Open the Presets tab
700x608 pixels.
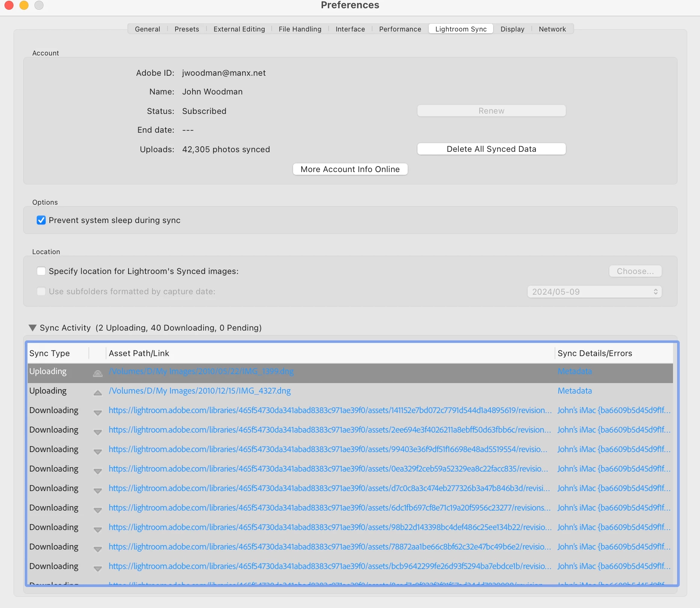pyautogui.click(x=187, y=29)
